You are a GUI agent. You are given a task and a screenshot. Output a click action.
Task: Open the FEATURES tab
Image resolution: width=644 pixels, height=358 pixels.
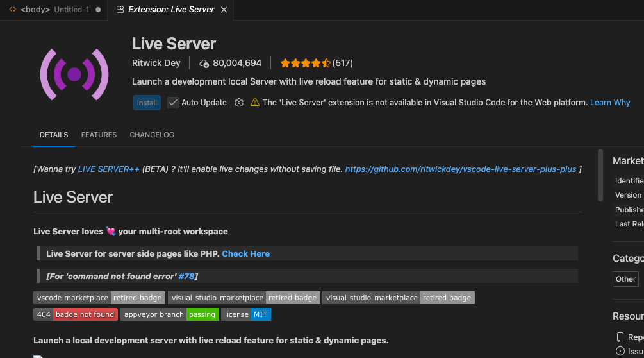click(x=99, y=135)
